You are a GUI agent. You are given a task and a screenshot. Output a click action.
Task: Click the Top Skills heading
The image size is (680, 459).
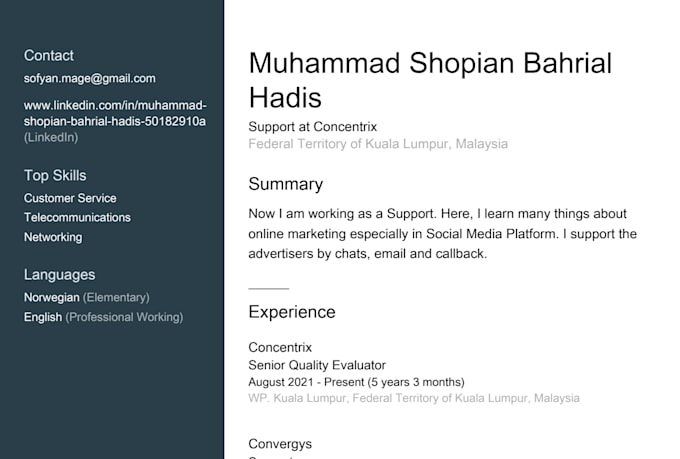pos(55,175)
